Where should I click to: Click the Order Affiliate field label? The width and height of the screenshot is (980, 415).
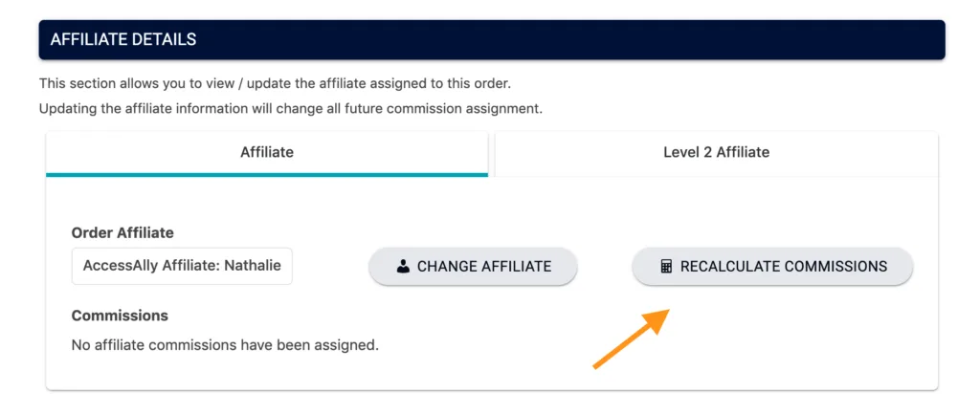coord(122,232)
